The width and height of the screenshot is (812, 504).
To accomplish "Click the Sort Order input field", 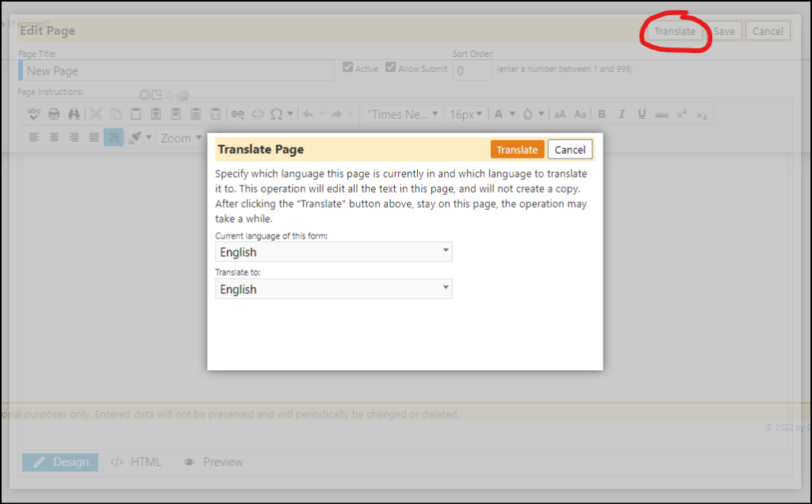I will (473, 71).
